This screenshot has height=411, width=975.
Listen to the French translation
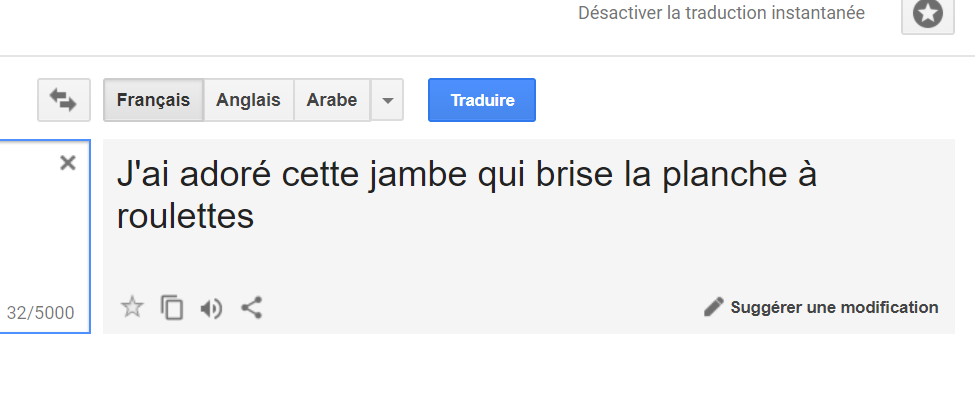point(211,308)
